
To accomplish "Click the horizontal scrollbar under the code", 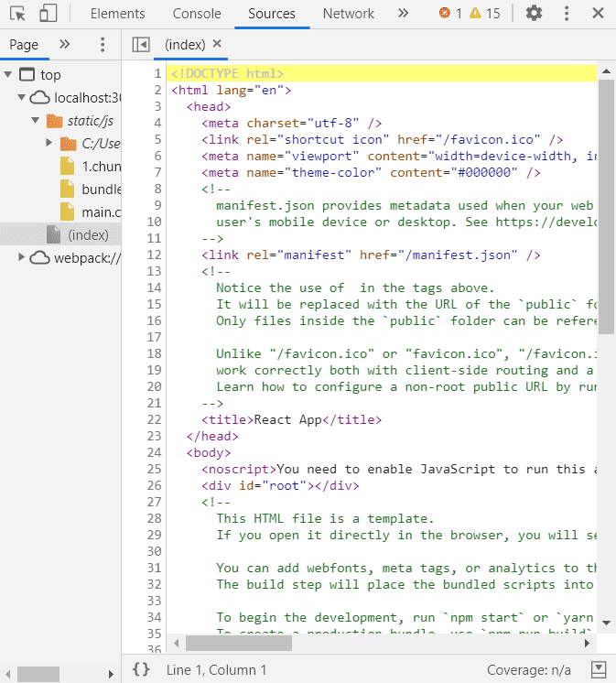I will point(238,644).
